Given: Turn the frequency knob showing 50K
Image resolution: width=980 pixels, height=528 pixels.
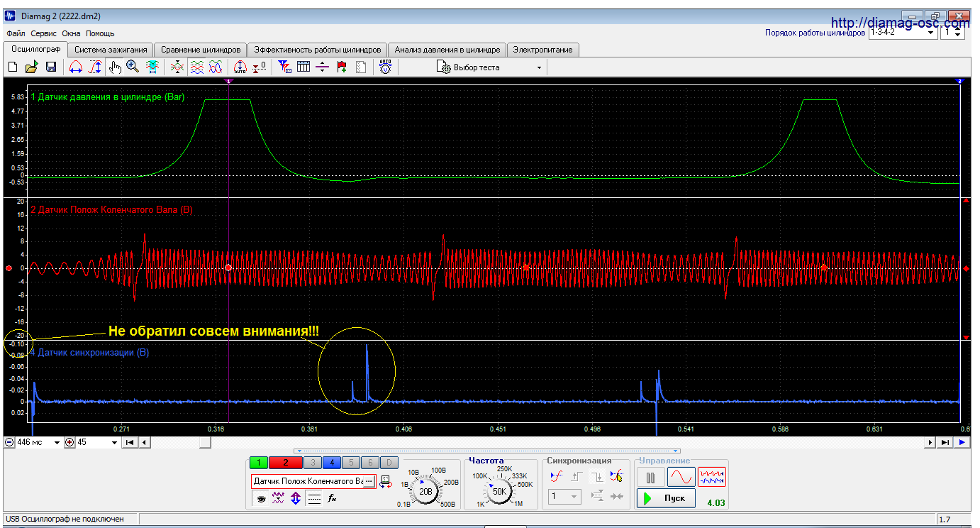Looking at the screenshot, I should tap(500, 491).
